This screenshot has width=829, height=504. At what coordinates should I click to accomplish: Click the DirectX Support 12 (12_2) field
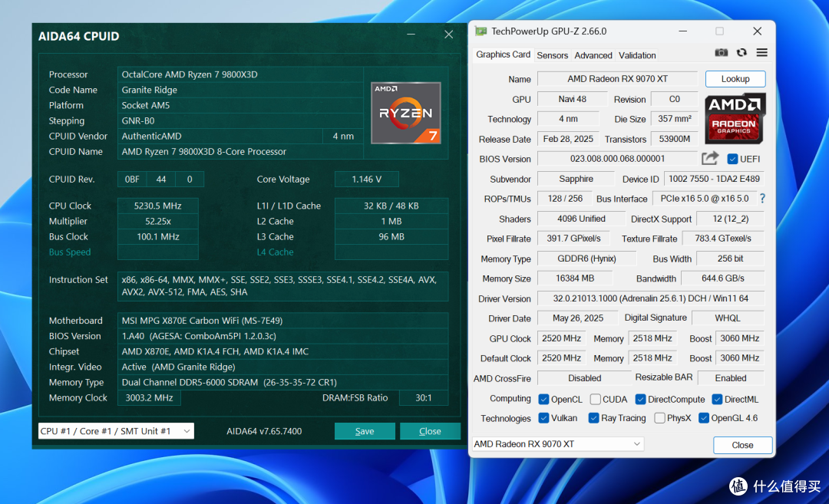[x=731, y=219]
